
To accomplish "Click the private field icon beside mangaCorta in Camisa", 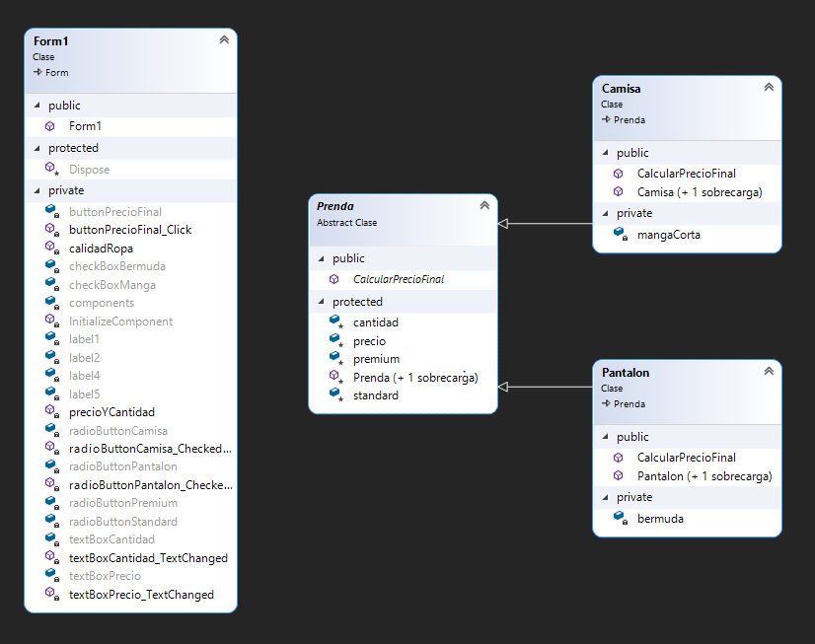I will pyautogui.click(x=619, y=235).
